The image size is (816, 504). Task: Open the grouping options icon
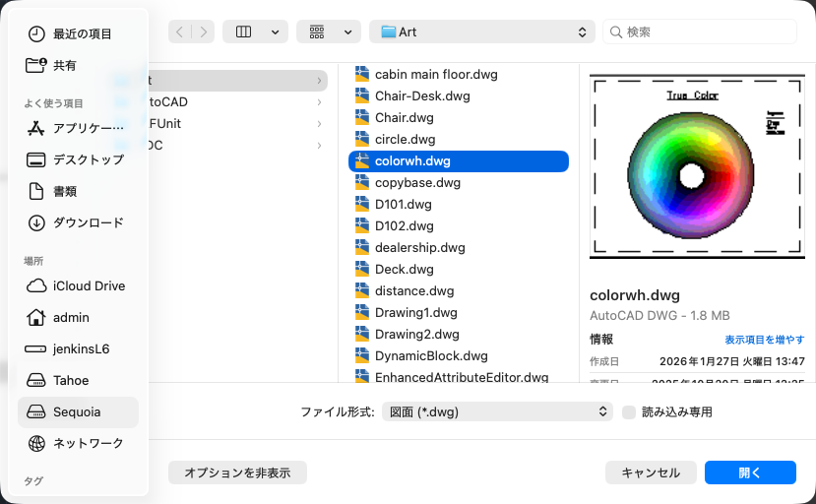317,32
